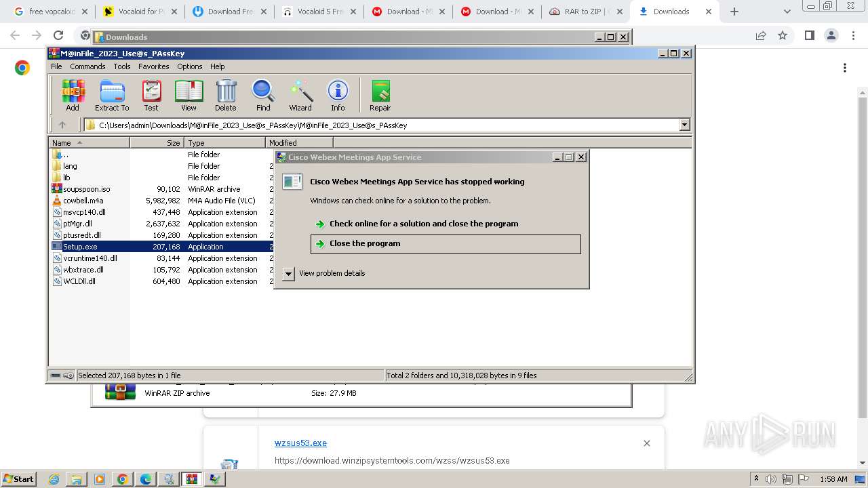Screen dimensions: 868x488
Task: Open File Explorer from taskbar
Action: 77,479
